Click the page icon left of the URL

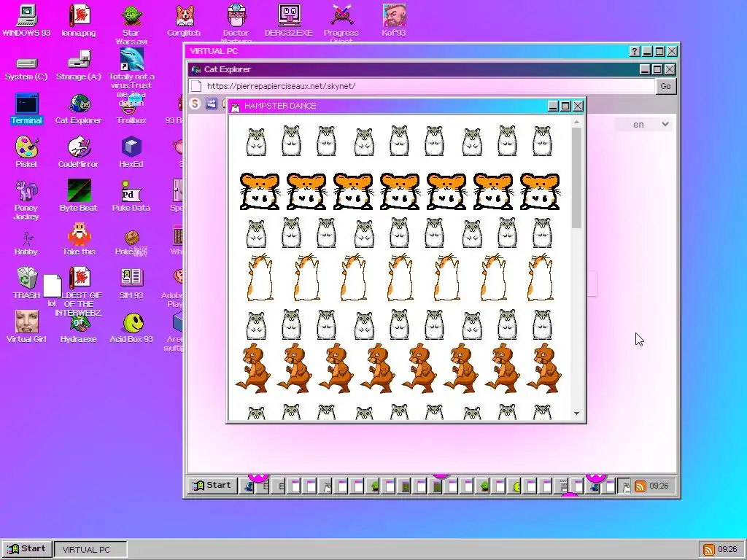(196, 86)
